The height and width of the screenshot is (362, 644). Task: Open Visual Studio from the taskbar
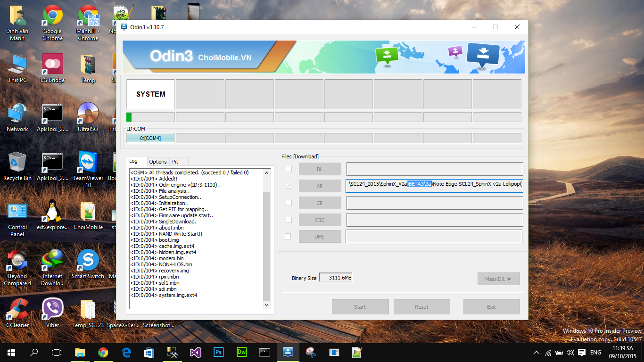(195, 352)
